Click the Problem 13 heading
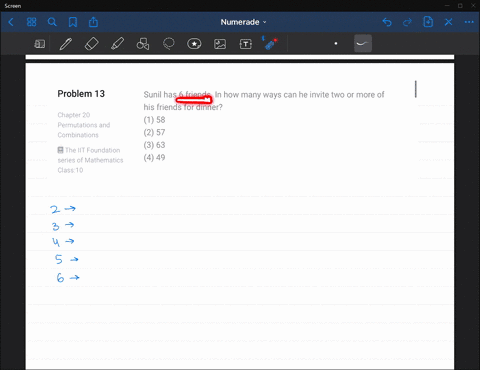Image resolution: width=480 pixels, height=370 pixels. tap(81, 94)
